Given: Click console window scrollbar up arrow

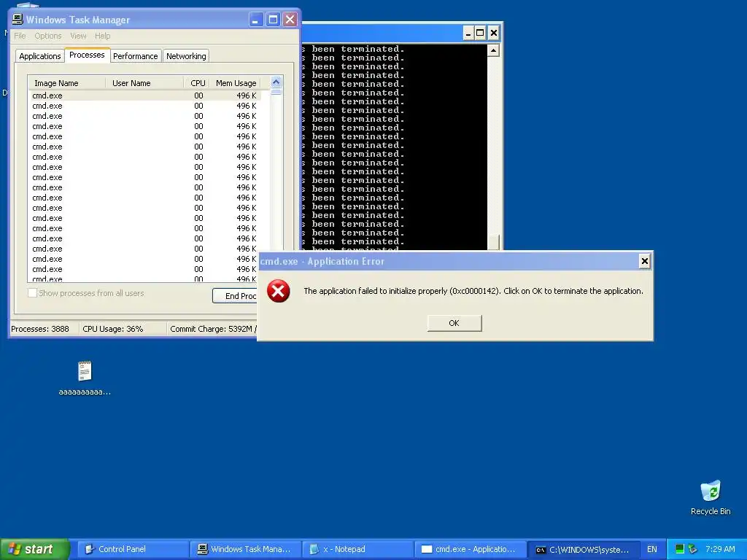Looking at the screenshot, I should 494,50.
